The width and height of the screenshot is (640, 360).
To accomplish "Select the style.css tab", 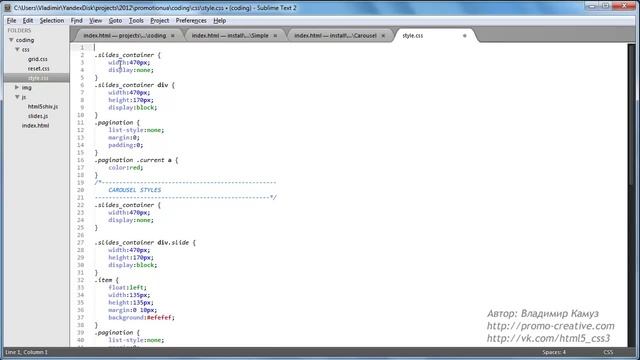I will [x=413, y=36].
